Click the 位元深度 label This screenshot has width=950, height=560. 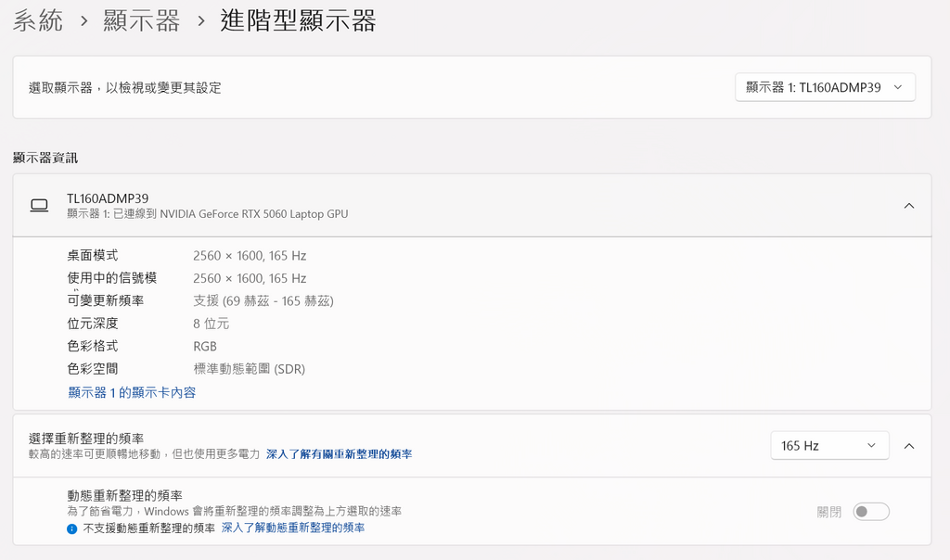pos(93,324)
